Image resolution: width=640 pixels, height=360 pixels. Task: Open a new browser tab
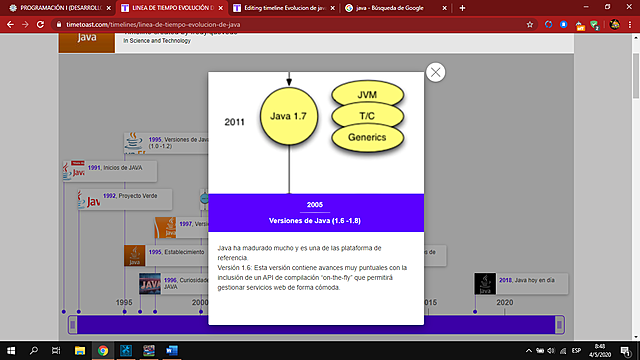click(x=462, y=8)
